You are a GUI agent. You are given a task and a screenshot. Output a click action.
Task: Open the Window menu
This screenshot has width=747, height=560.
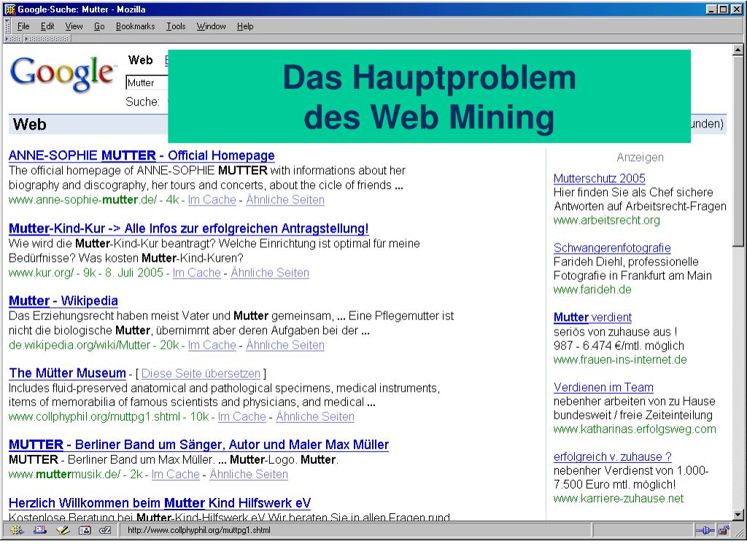coord(211,26)
